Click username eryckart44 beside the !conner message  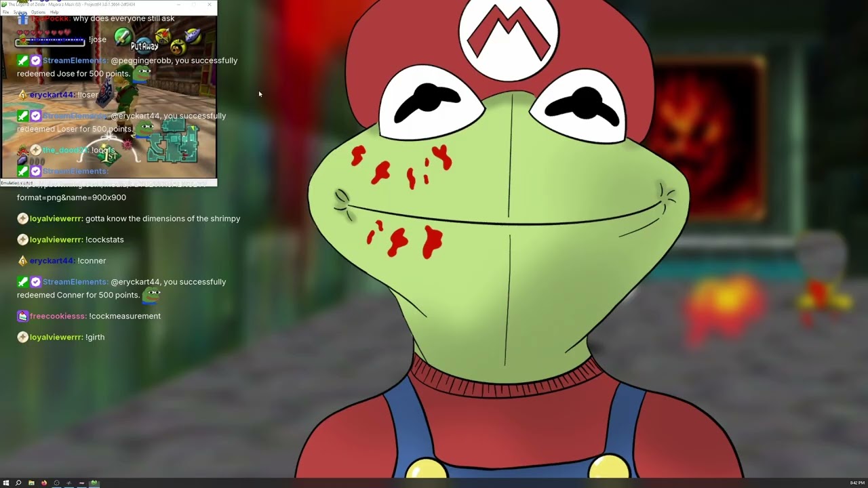pyautogui.click(x=52, y=261)
